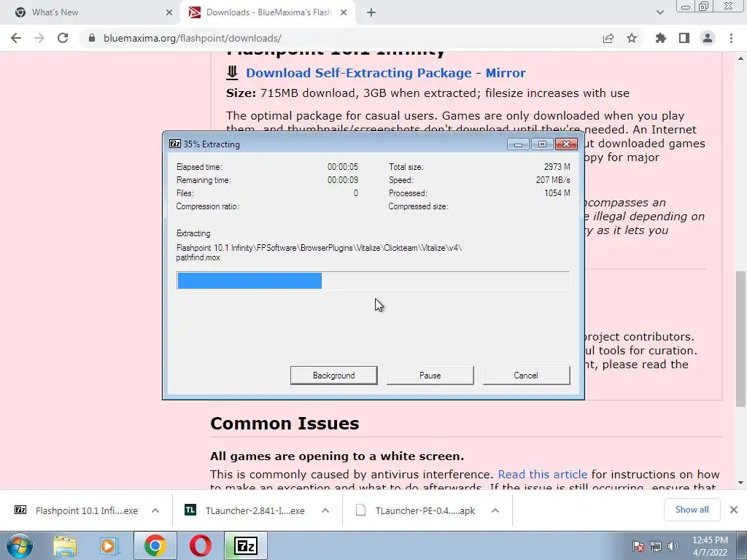Image resolution: width=747 pixels, height=560 pixels.
Task: Click the extraction progress bar
Action: (373, 281)
